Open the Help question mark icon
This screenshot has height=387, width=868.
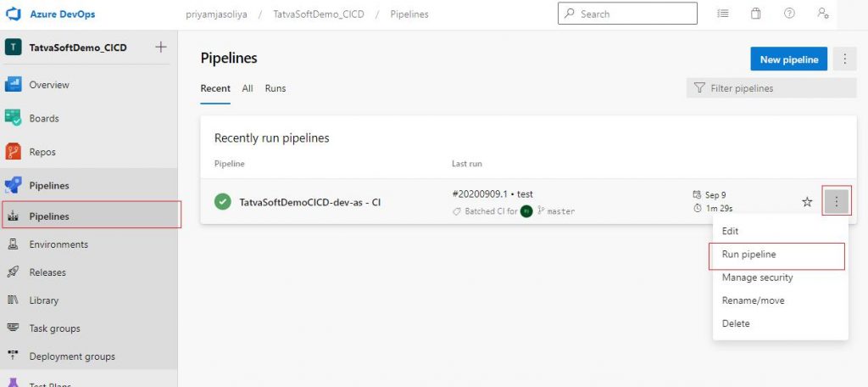pos(789,14)
